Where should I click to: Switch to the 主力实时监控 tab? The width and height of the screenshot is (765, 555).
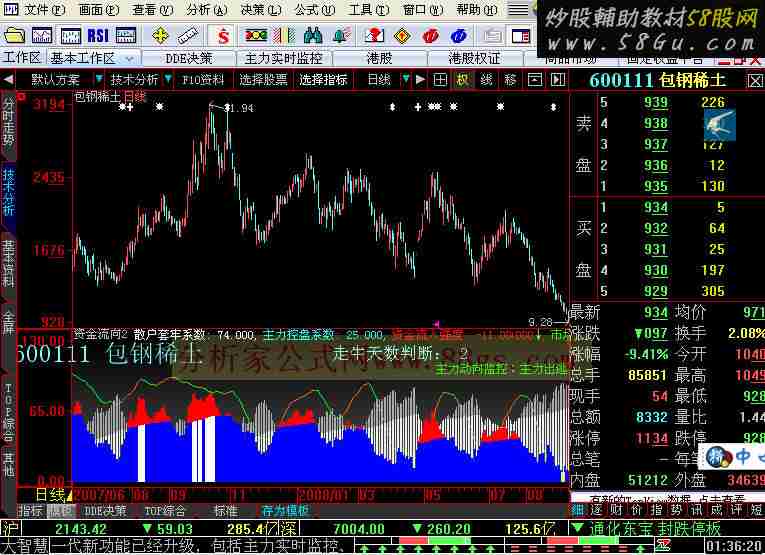point(283,59)
